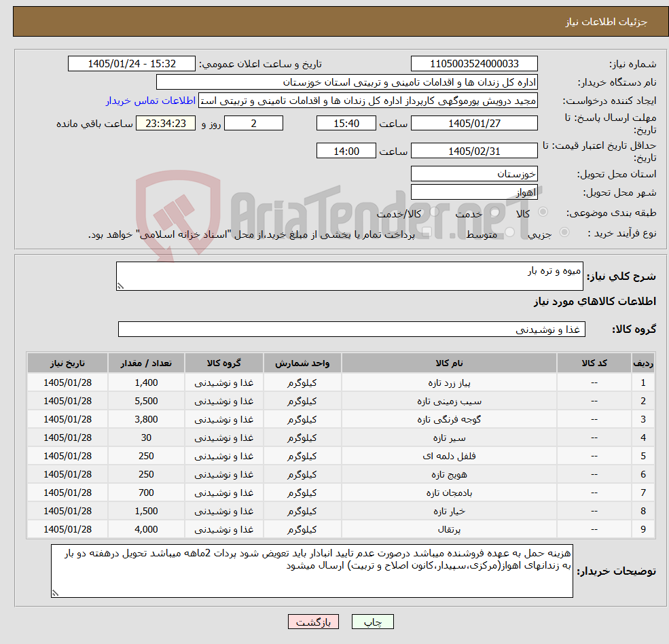Click the شرح کلی نیاز text area
Viewport: 669px width, 644px height.
(349, 276)
